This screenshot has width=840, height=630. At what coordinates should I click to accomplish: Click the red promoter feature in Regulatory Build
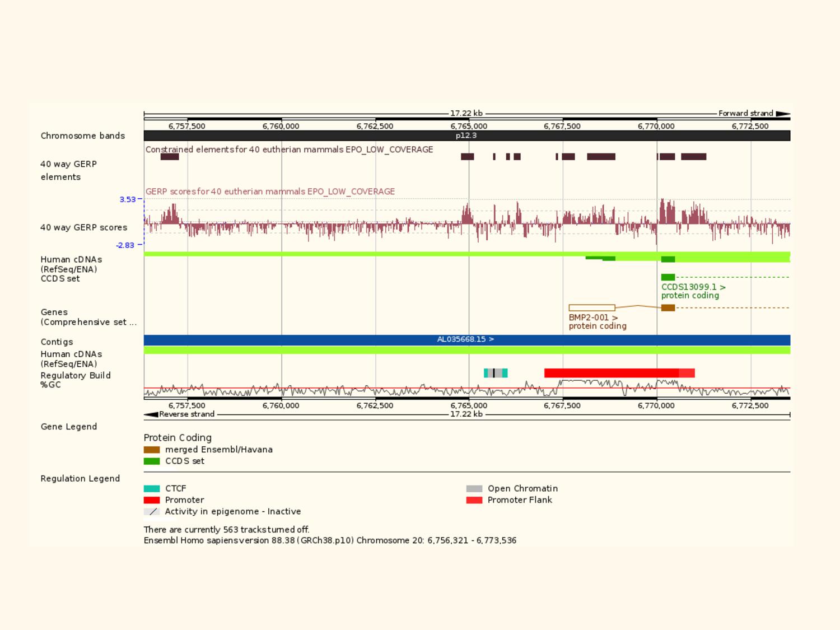612,373
